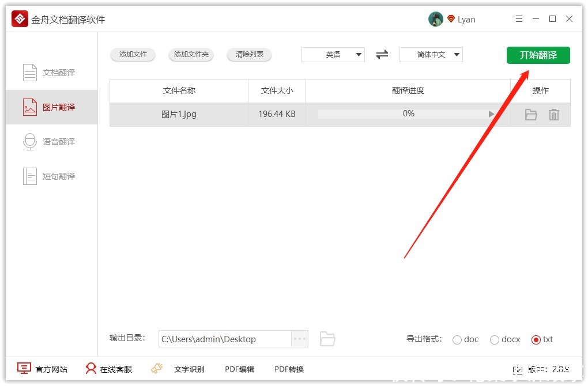Select doc as export format
Screen dimensions: 588x386
(x=457, y=339)
